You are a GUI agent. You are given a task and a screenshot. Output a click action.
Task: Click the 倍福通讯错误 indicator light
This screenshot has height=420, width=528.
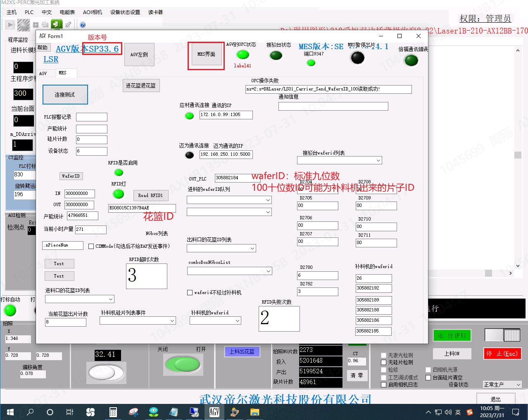(411, 60)
